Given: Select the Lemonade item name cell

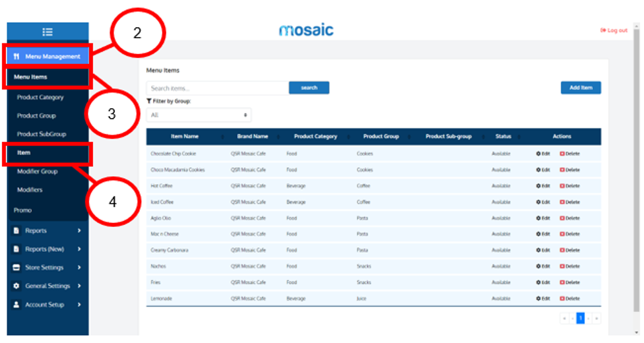Looking at the screenshot, I should point(162,299).
